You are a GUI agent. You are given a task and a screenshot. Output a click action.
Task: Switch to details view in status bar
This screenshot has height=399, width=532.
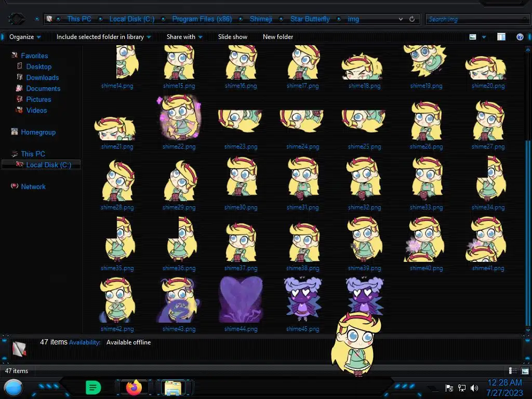tap(513, 371)
